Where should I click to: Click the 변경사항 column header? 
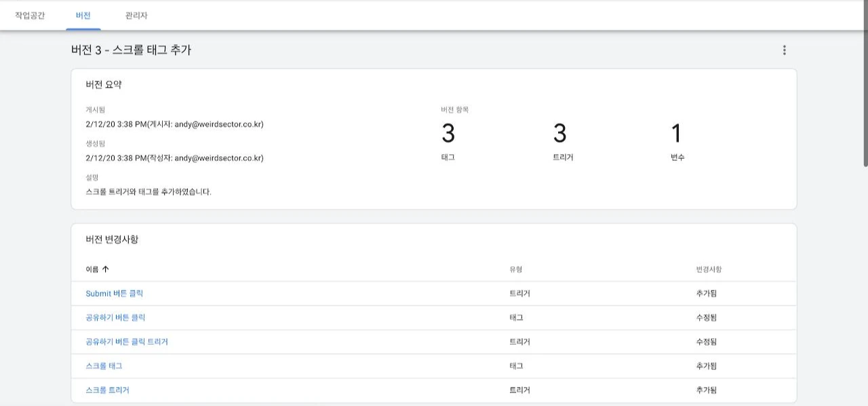[709, 270]
